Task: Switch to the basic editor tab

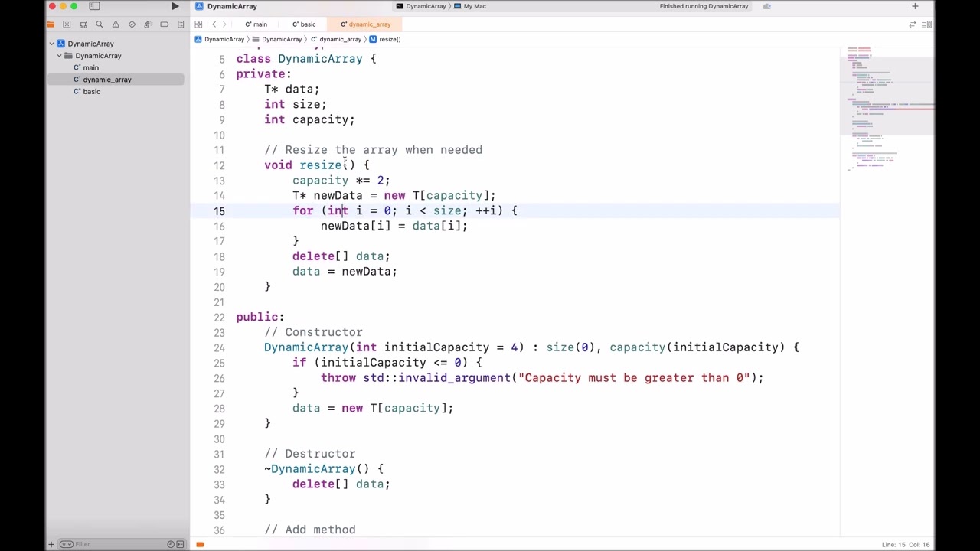Action: (304, 24)
